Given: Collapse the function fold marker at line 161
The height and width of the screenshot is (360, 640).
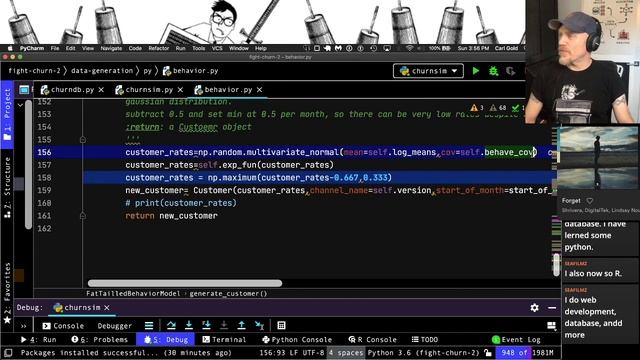Looking at the screenshot, I should [83, 216].
